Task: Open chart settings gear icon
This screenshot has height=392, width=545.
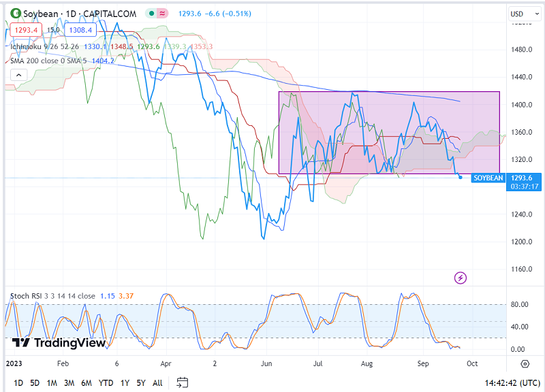Action: coord(525,364)
